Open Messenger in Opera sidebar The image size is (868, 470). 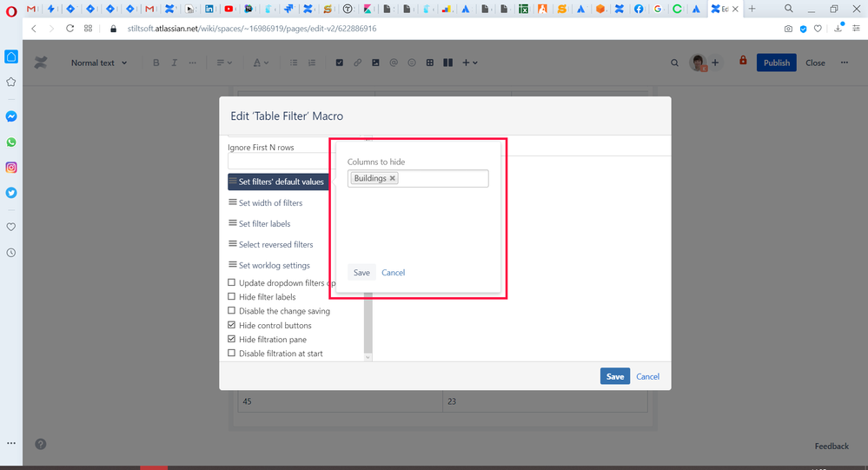[x=11, y=116]
